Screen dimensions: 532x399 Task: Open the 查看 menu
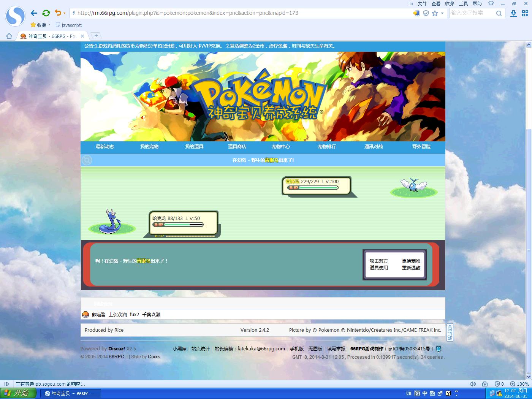point(436,4)
